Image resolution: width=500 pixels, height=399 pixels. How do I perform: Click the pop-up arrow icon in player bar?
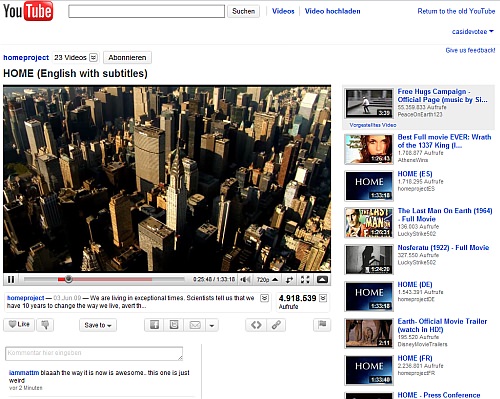322,279
